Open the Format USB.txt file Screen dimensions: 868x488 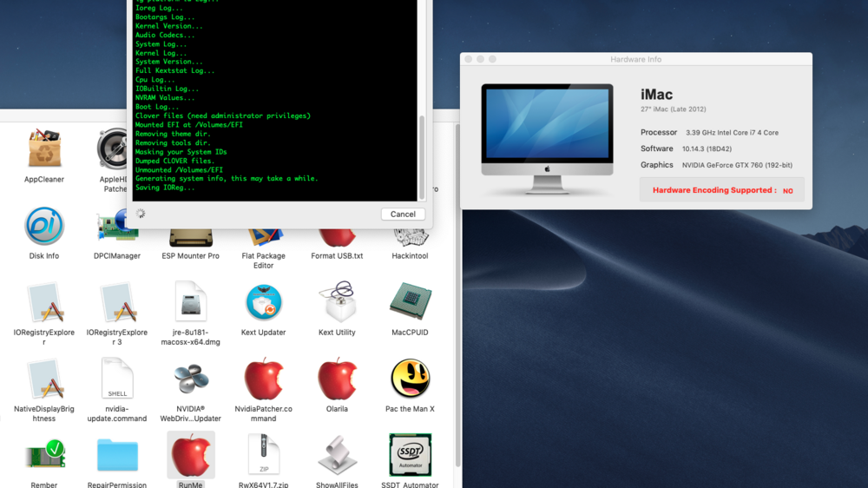click(337, 237)
